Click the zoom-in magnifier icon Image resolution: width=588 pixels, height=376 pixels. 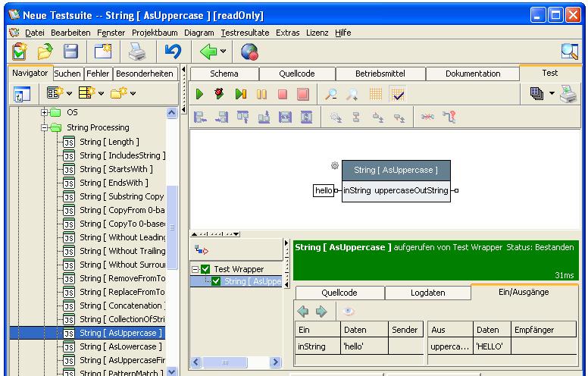click(x=331, y=95)
